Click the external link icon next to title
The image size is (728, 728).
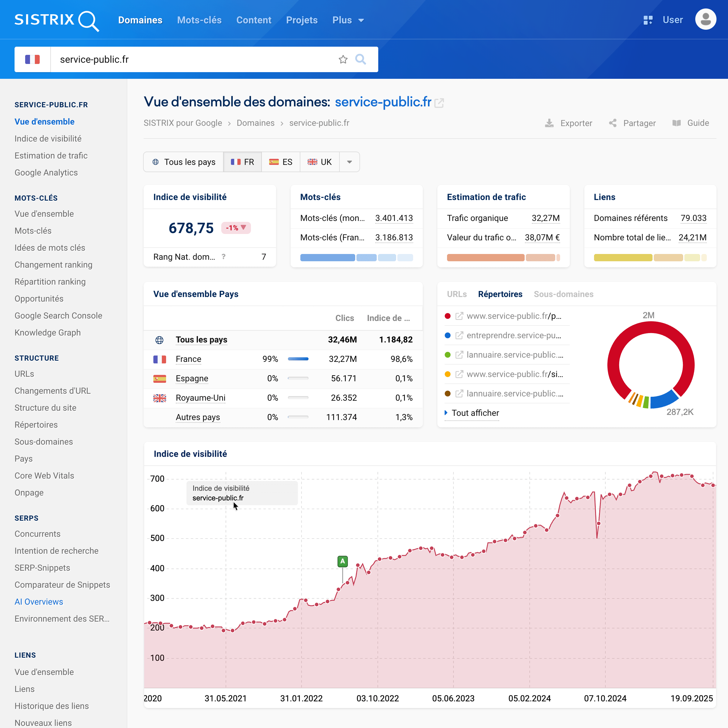coord(439,103)
